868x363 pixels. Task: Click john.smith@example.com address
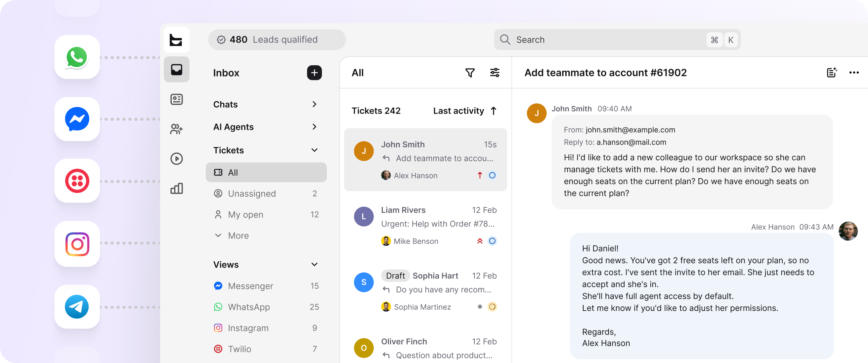630,130
